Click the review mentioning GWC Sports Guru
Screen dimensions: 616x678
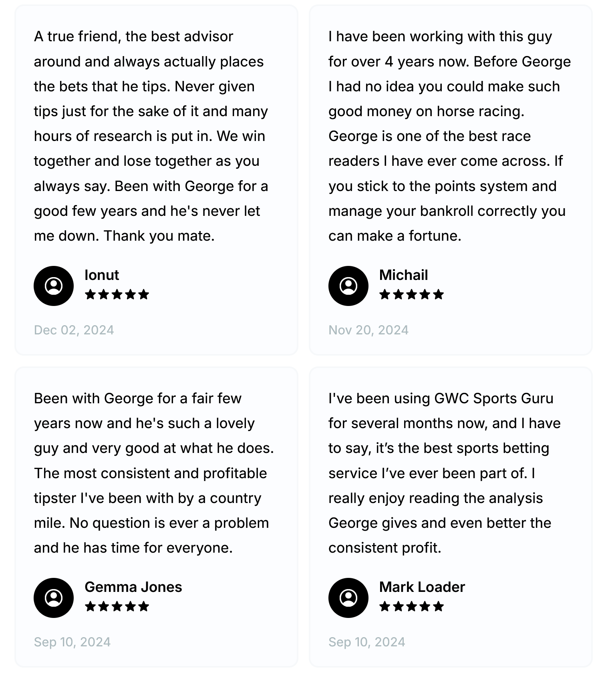[x=445, y=473]
